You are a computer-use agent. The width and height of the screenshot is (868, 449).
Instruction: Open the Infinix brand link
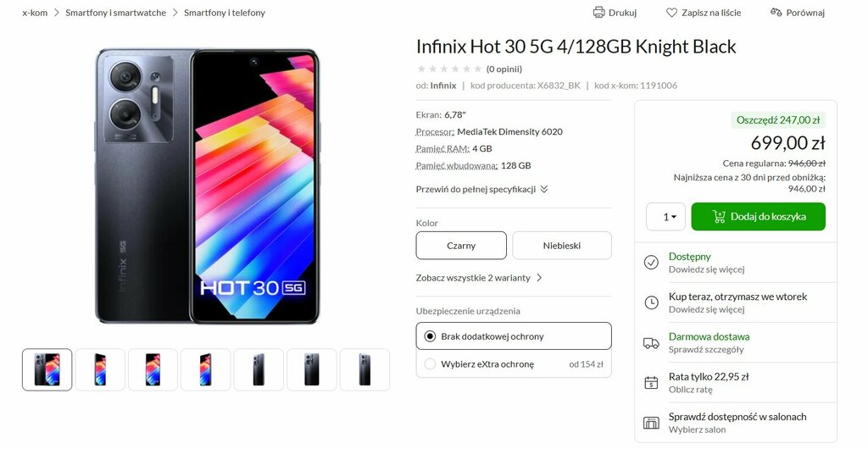click(443, 86)
